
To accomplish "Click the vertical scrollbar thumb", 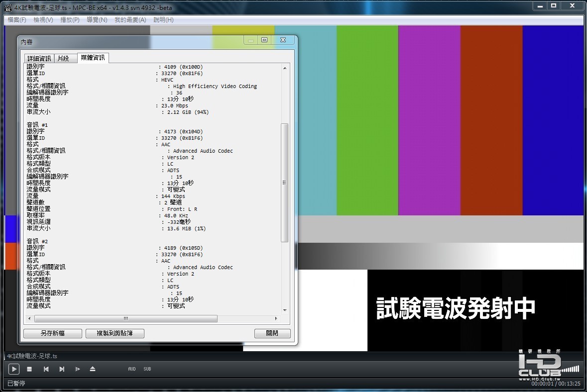I will (x=284, y=183).
